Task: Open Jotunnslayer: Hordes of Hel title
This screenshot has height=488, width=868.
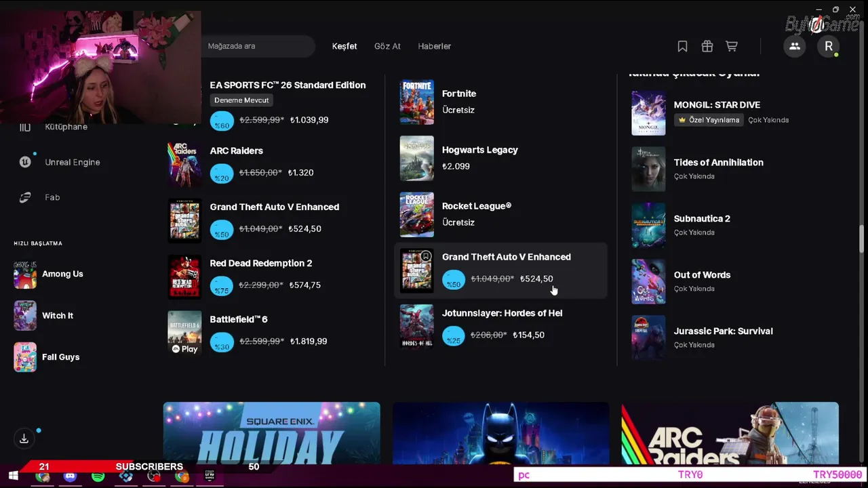Action: pos(502,313)
